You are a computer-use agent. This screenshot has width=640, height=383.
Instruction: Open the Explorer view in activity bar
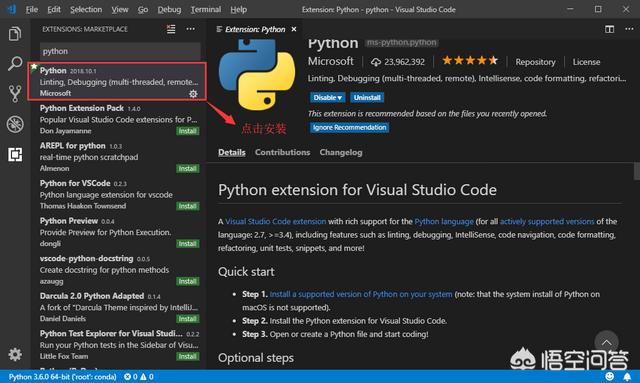tap(15, 34)
